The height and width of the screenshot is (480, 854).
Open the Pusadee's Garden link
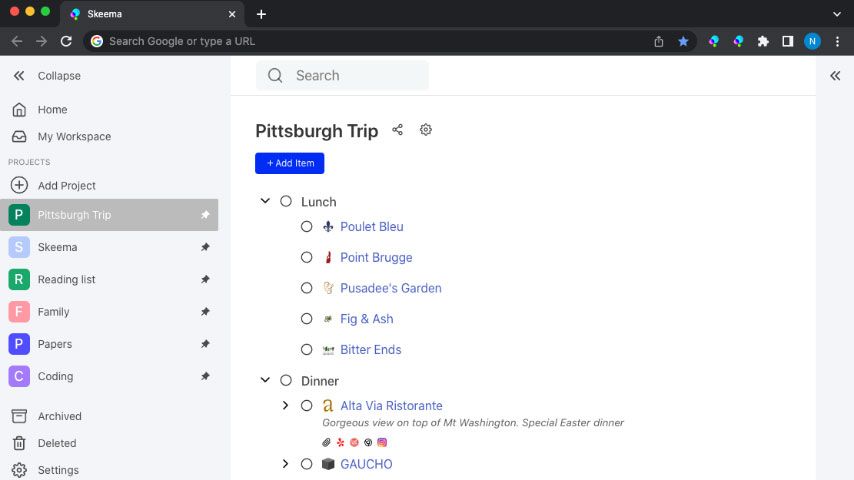[391, 288]
